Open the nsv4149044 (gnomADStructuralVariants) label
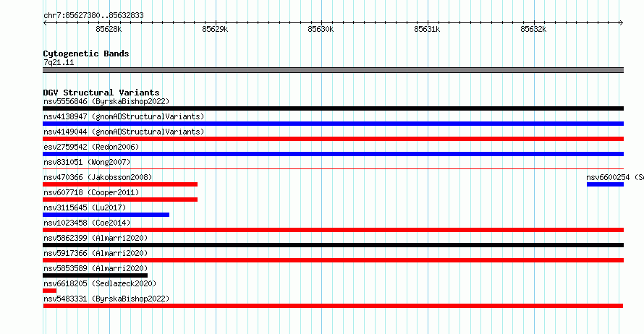 pos(124,132)
